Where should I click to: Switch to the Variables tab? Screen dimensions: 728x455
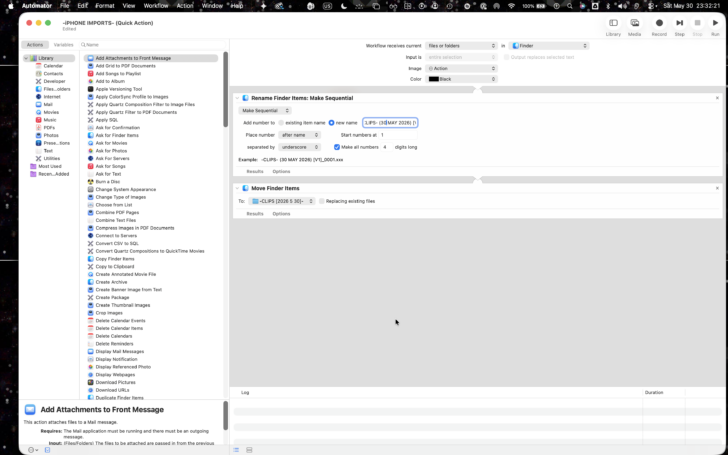tap(64, 45)
